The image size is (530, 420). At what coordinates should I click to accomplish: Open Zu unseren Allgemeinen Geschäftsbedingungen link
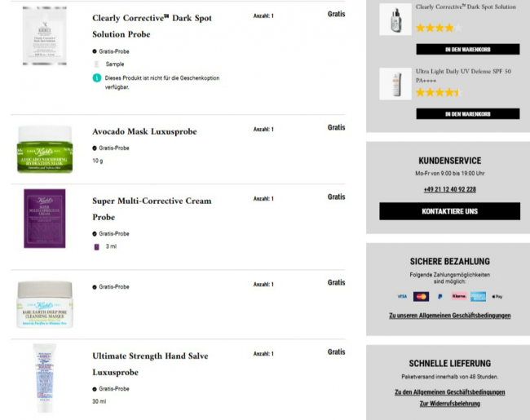pyautogui.click(x=449, y=316)
